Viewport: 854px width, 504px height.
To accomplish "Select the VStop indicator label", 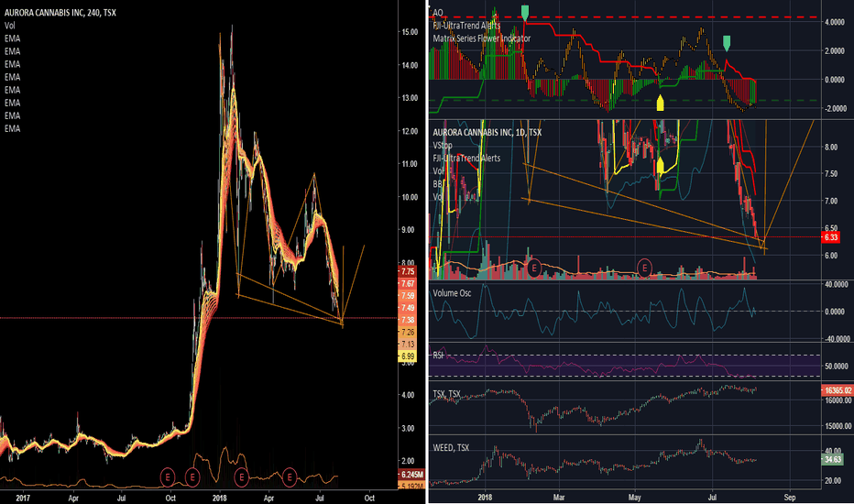I will (x=443, y=146).
